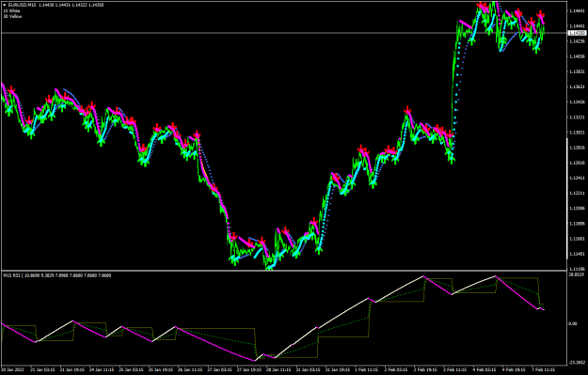Click the '20 Jan 2022' date label
This screenshot has height=375, width=588.
(12, 369)
